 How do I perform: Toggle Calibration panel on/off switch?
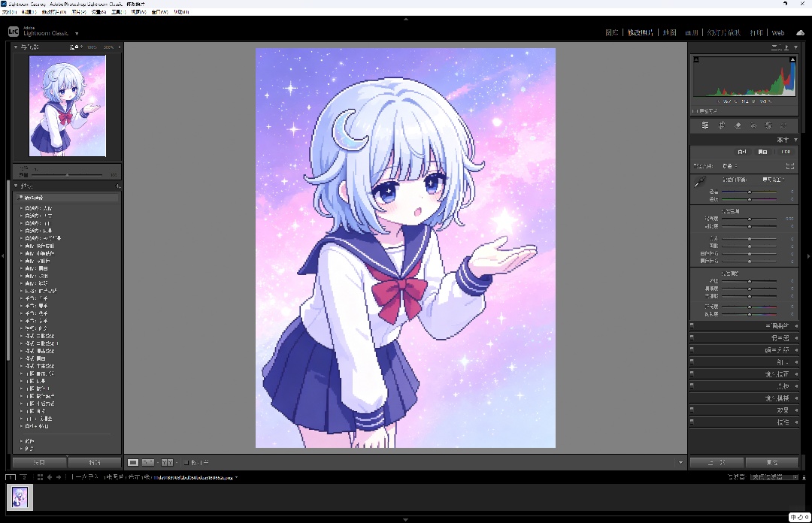click(692, 422)
